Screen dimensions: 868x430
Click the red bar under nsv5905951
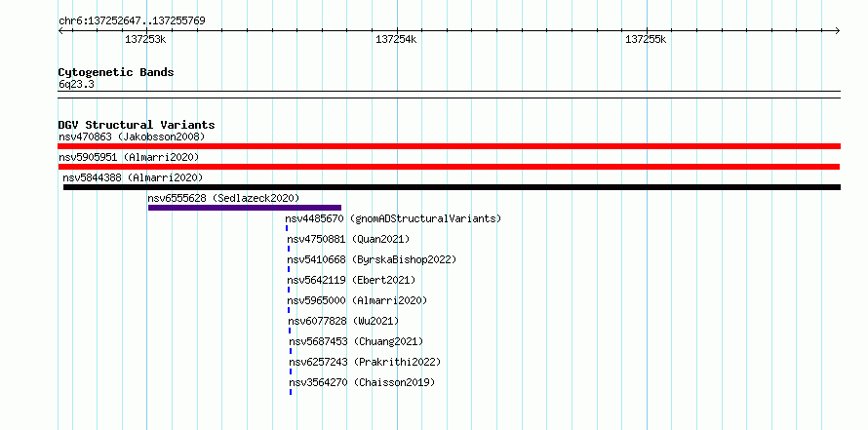click(x=449, y=167)
